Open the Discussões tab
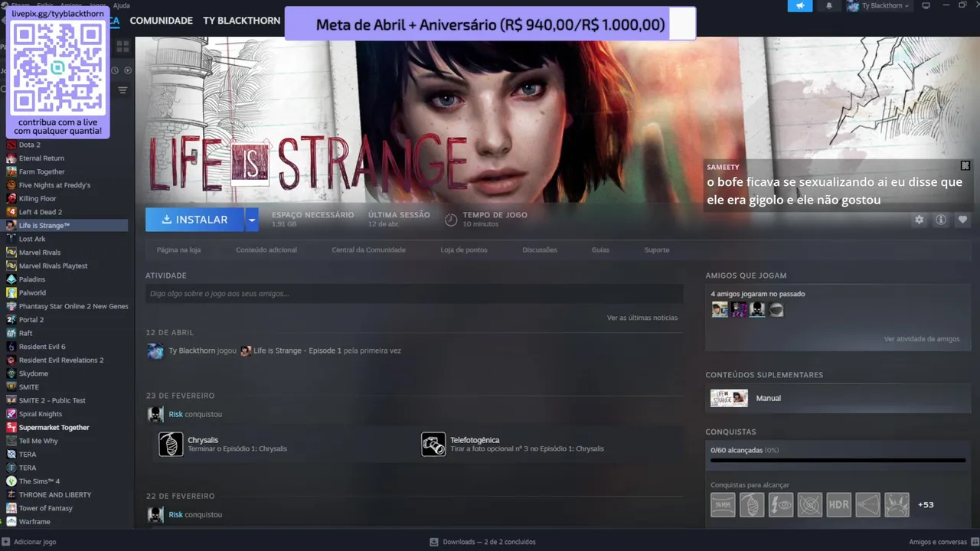The image size is (980, 551). coord(540,250)
